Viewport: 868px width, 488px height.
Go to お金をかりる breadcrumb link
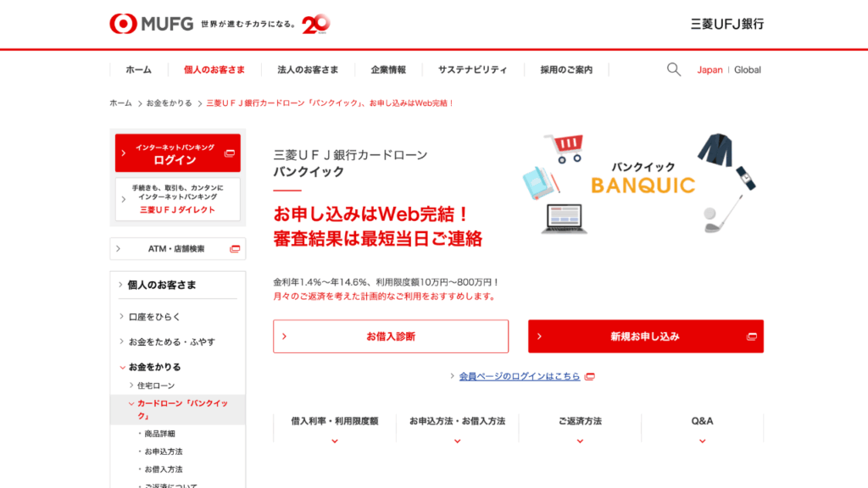(x=169, y=103)
